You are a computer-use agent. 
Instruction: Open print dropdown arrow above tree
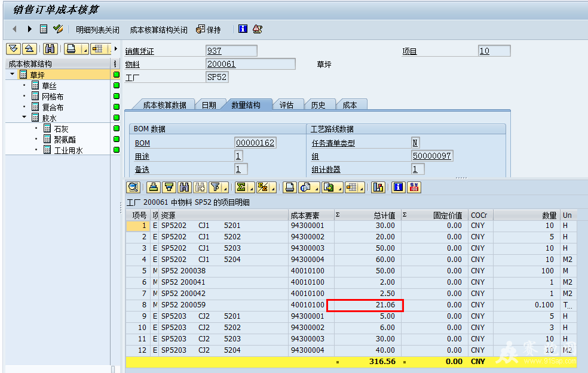(85, 49)
